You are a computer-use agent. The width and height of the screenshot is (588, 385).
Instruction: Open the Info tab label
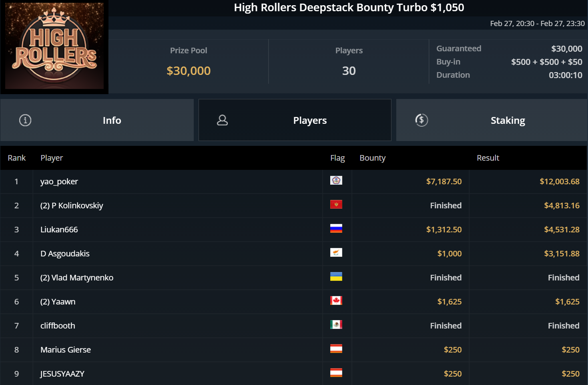click(x=112, y=121)
